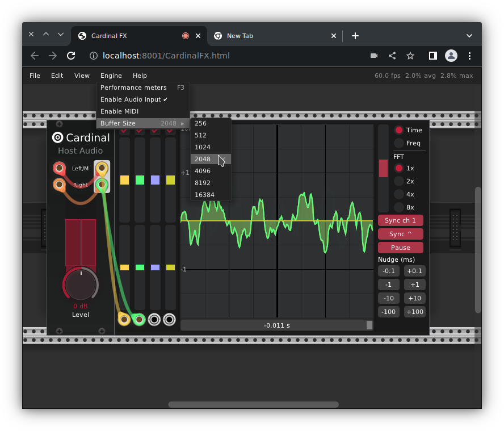Click the green-cabled scope input jack
Screen dimensions: 504x431
[139, 320]
